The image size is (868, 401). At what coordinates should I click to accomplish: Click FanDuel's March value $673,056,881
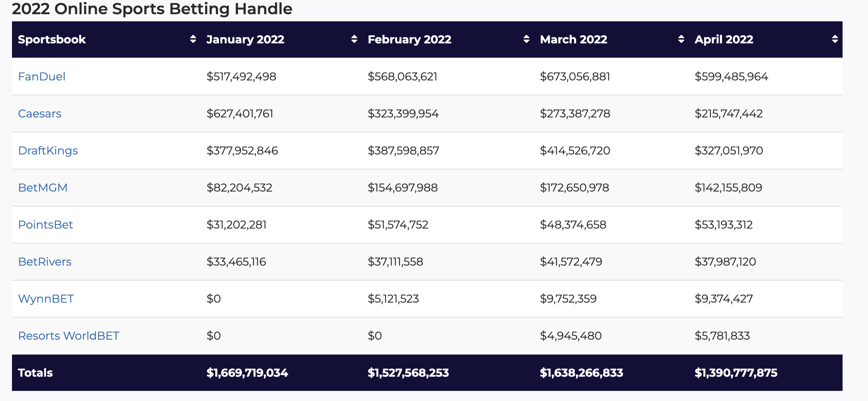[x=575, y=77]
